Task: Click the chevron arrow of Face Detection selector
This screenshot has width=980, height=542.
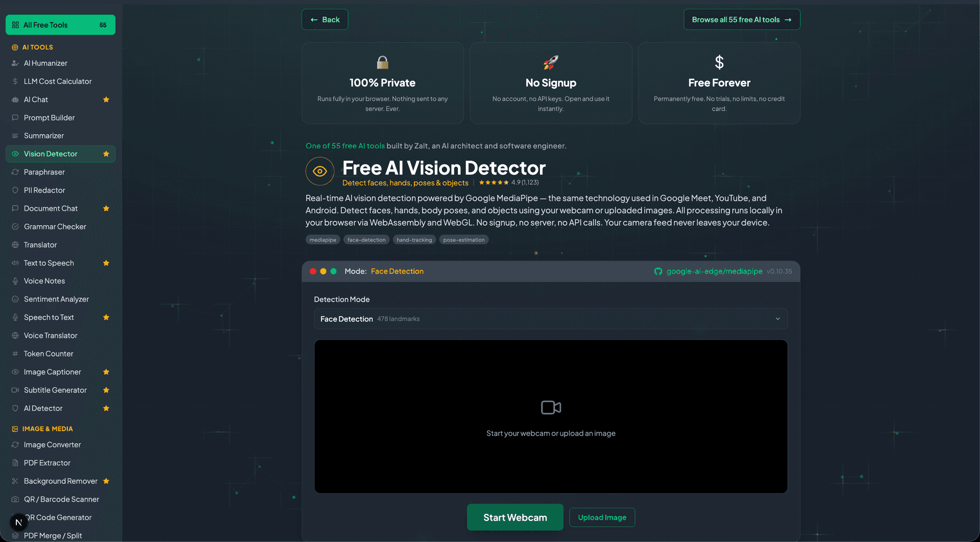Action: [778, 319]
